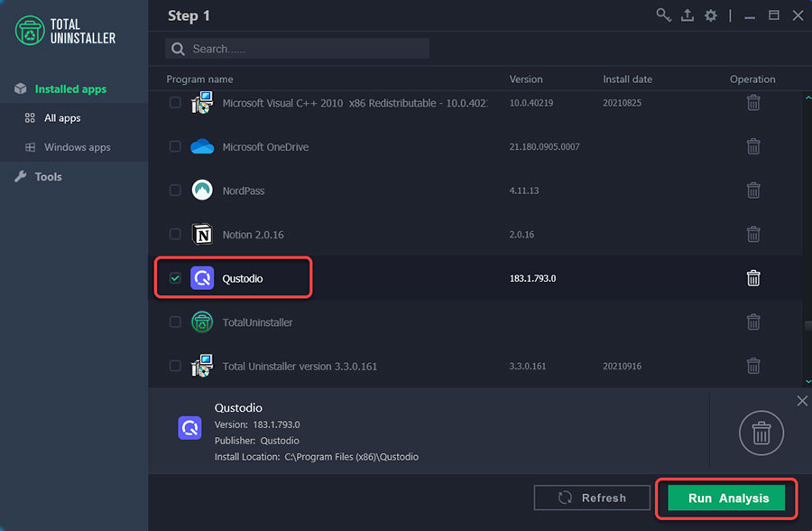Click OneDrive version 21.180.0905.0007
The height and width of the screenshot is (531, 812).
click(x=544, y=147)
